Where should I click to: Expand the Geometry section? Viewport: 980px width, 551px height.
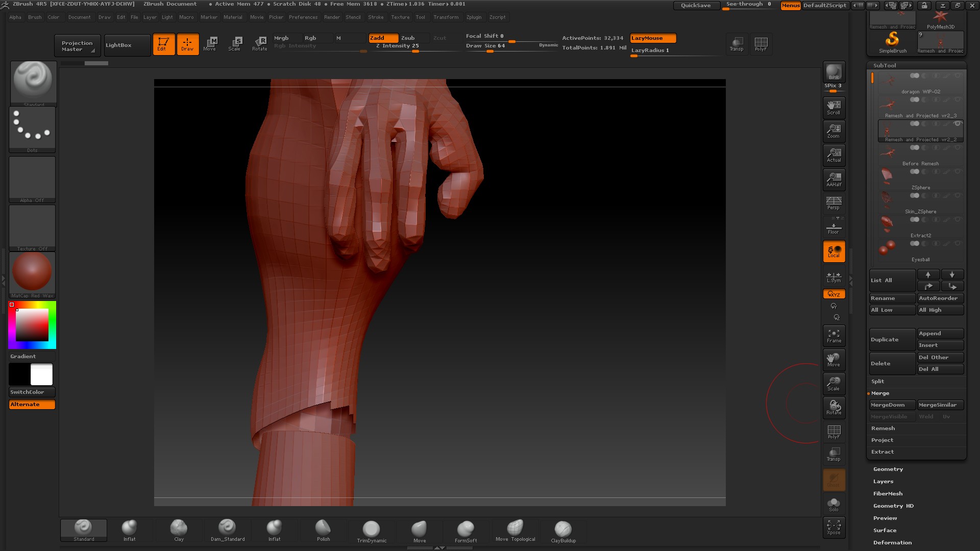coord(888,469)
